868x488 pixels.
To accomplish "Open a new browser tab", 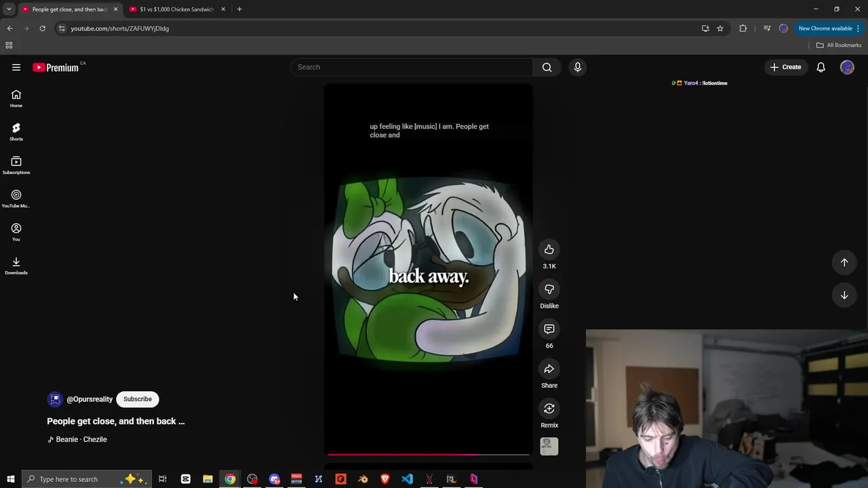I will [x=239, y=9].
